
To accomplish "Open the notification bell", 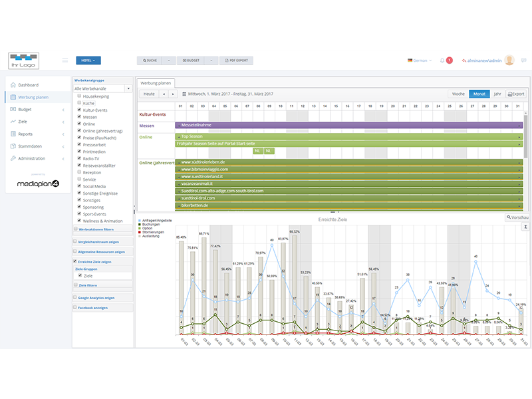I will tap(442, 61).
